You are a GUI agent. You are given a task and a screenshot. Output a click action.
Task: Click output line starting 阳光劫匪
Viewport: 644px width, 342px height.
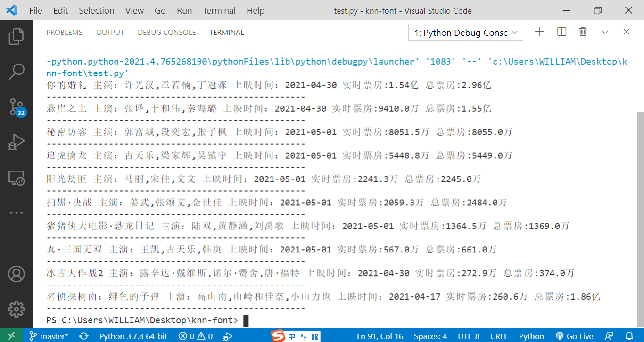coord(264,179)
